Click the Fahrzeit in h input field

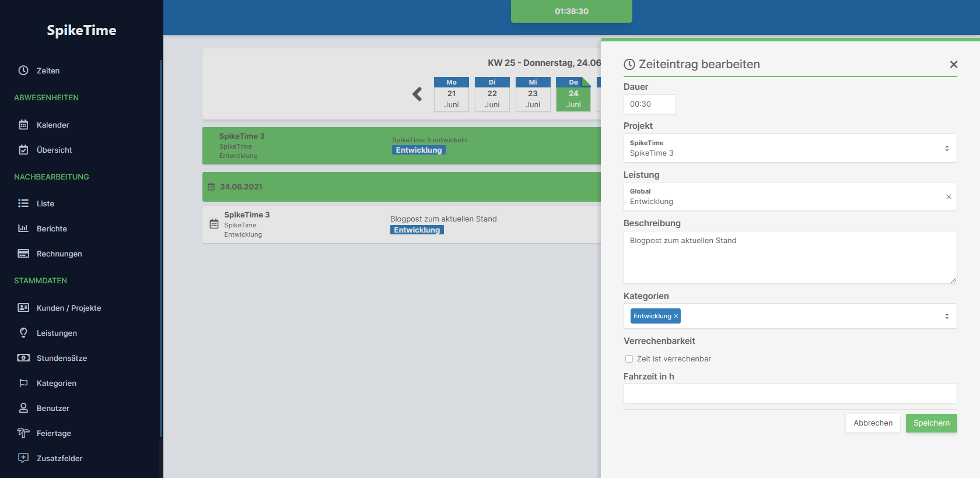pyautogui.click(x=790, y=393)
